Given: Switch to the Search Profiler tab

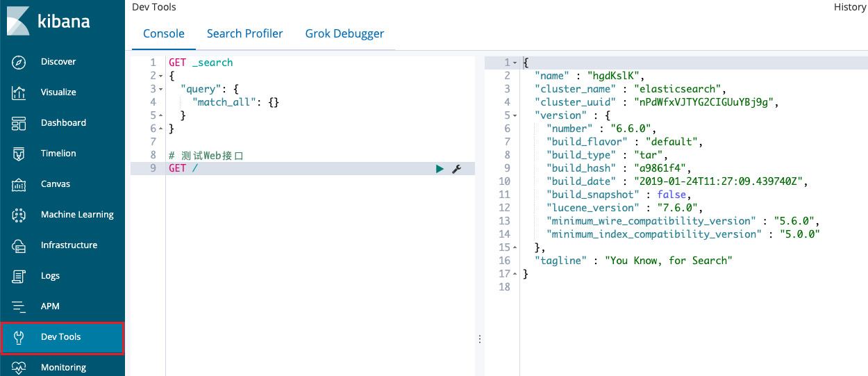Looking at the screenshot, I should pos(245,33).
